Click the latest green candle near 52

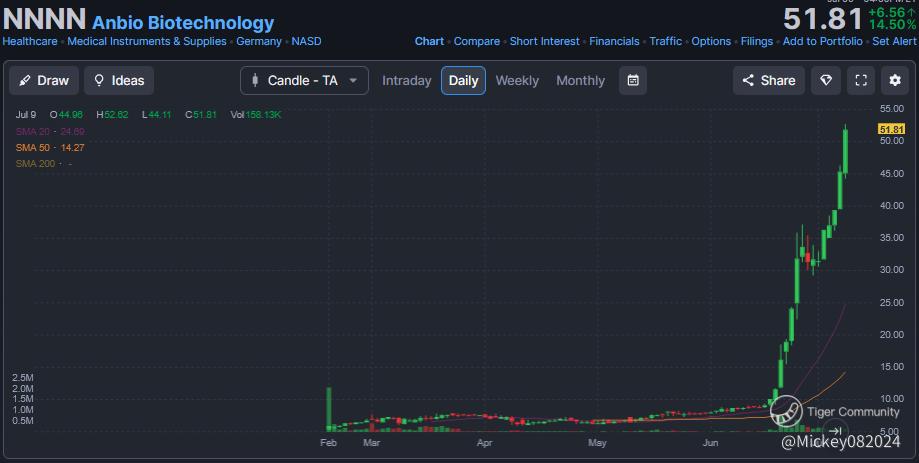click(846, 151)
